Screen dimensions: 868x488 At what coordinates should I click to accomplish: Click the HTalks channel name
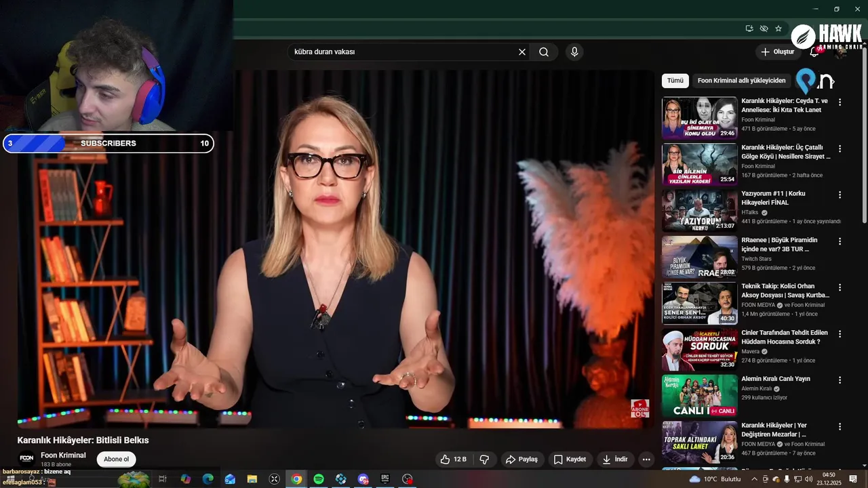(x=750, y=212)
